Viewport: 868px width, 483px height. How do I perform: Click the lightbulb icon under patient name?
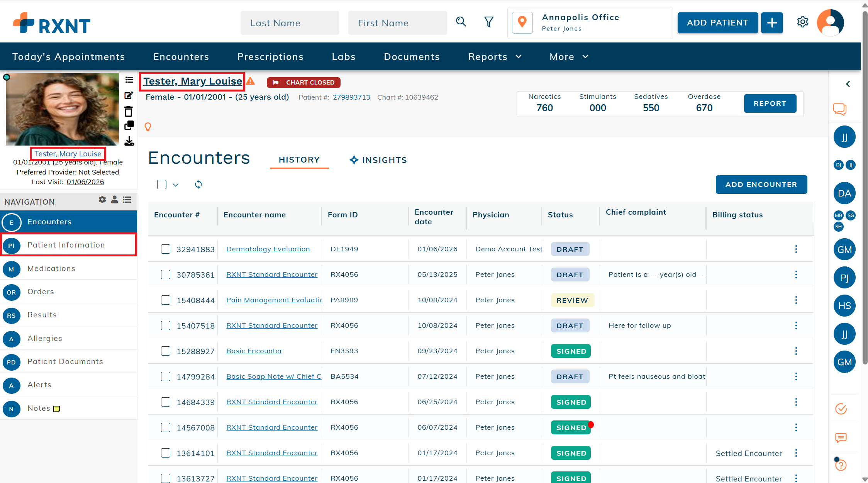pos(148,127)
